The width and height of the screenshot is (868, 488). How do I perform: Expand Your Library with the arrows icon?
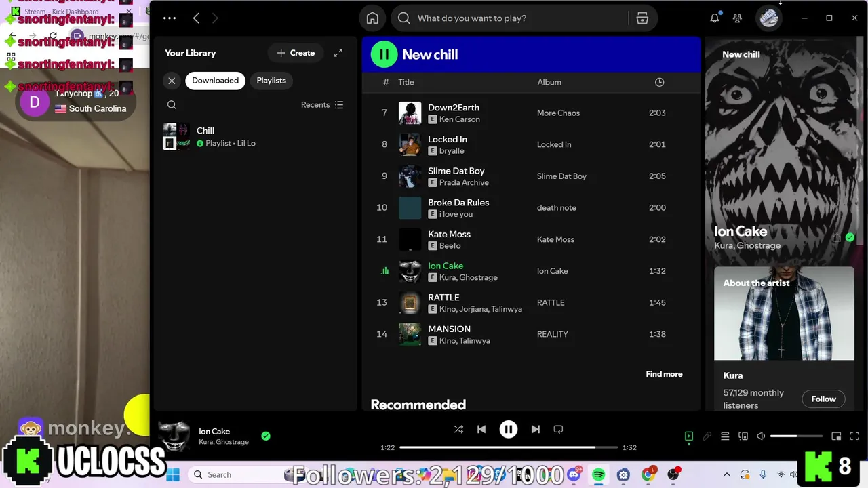tap(338, 53)
